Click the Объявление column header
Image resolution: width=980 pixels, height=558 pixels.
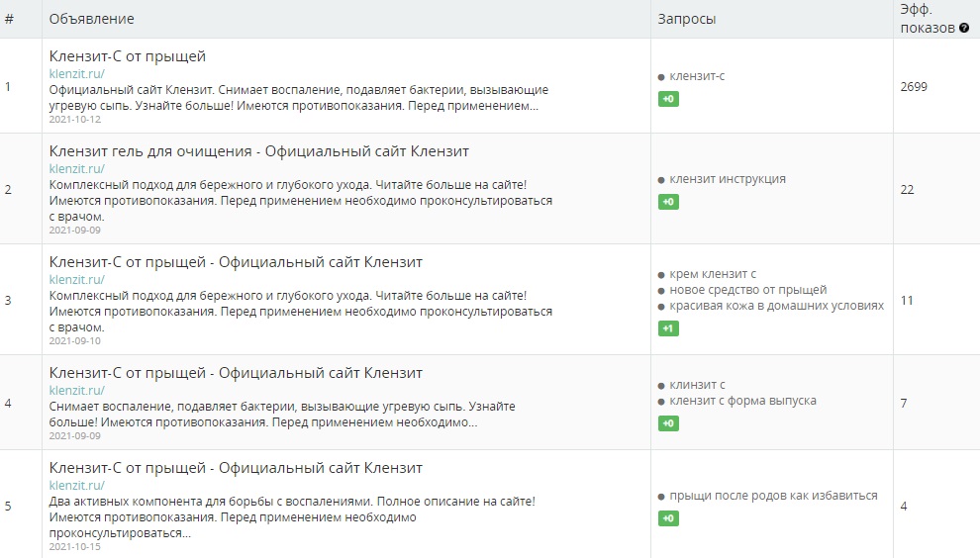click(91, 19)
